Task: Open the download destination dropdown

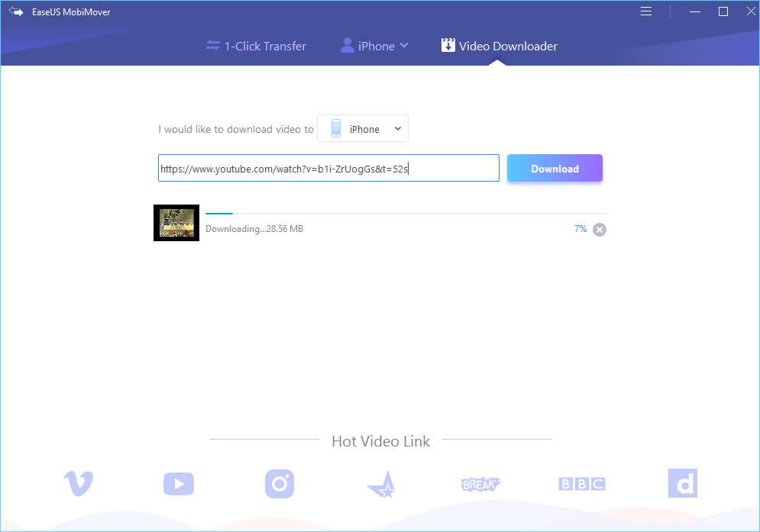Action: pos(397,128)
